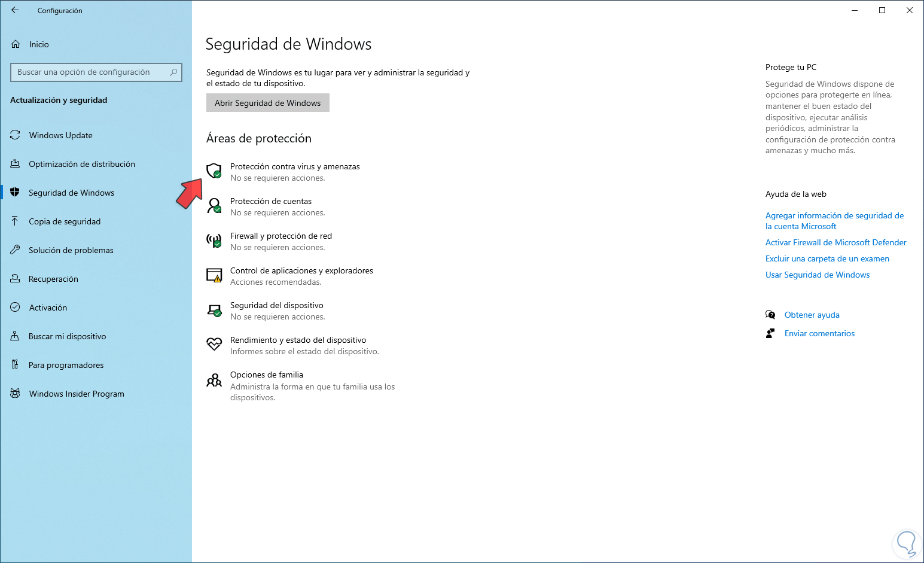Select Seguridad de Windows sidebar label

[71, 193]
